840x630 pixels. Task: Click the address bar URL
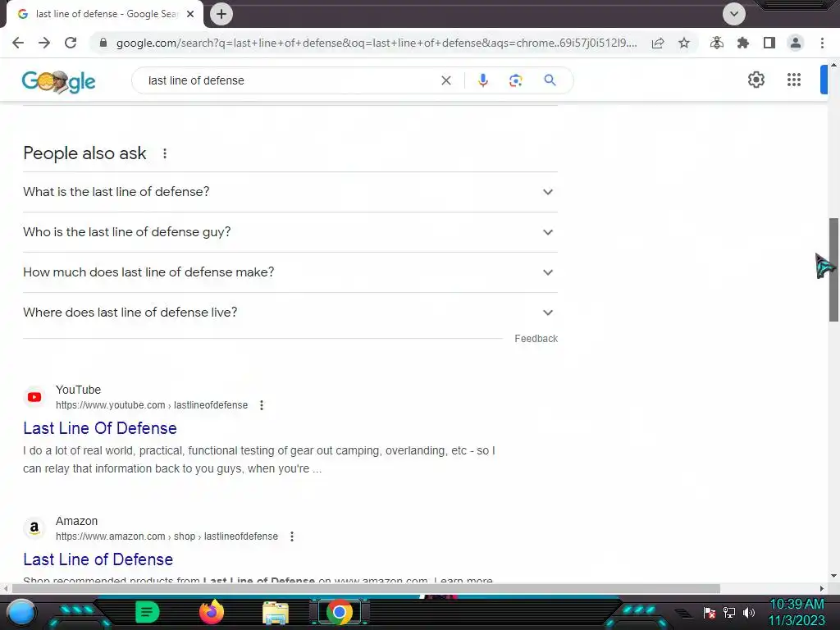coord(376,43)
